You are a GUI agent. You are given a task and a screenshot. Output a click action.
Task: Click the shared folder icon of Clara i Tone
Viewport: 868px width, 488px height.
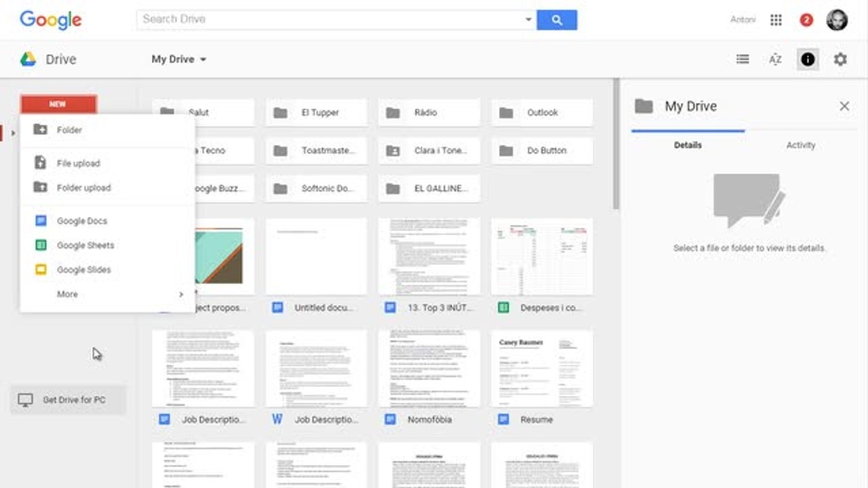coord(393,150)
